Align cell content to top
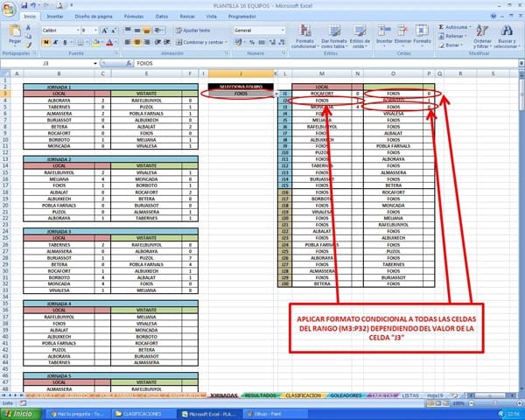Viewport: 525px width, 420px height. tap(128, 31)
